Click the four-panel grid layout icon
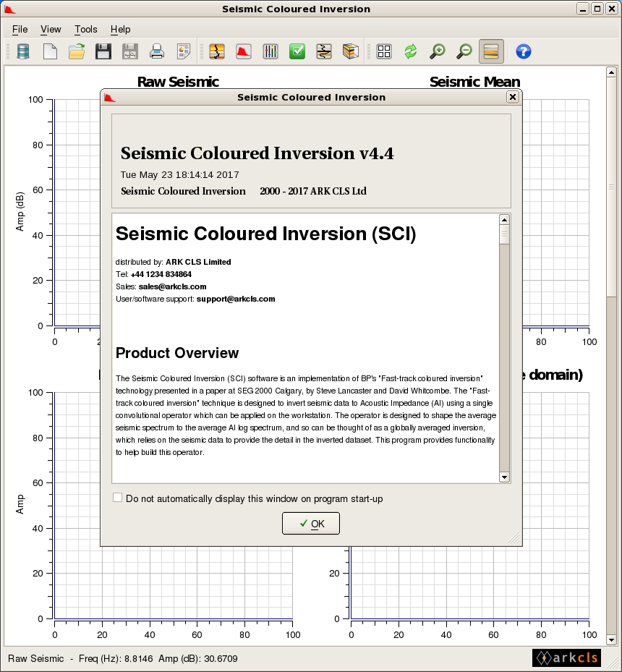Image resolution: width=622 pixels, height=672 pixels. pyautogui.click(x=384, y=51)
